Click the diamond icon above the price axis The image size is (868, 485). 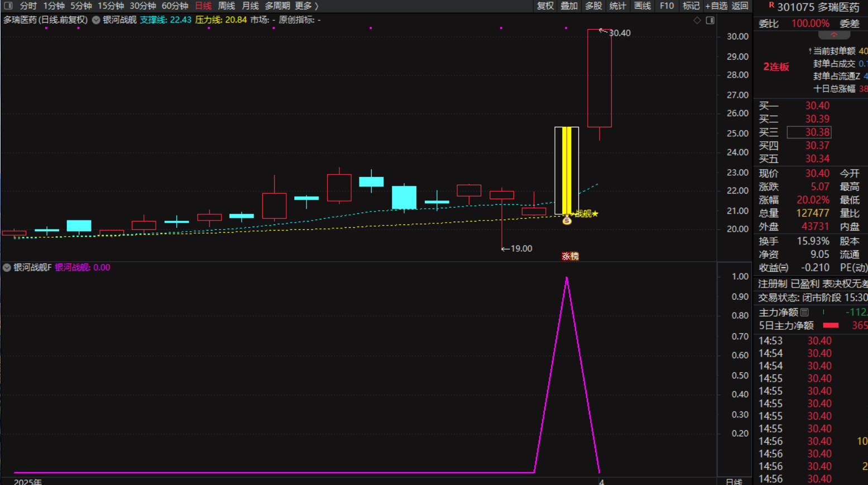[697, 20]
